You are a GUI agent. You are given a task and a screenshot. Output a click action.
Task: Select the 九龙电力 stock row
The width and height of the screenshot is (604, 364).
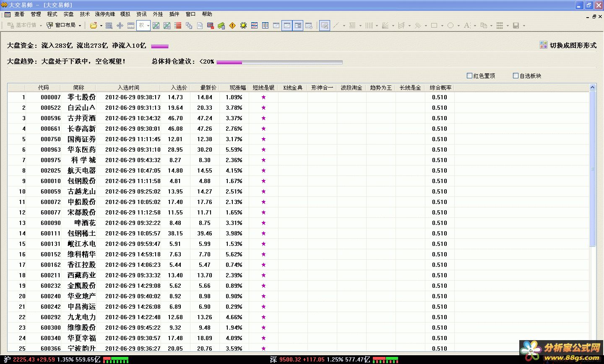(x=298, y=317)
